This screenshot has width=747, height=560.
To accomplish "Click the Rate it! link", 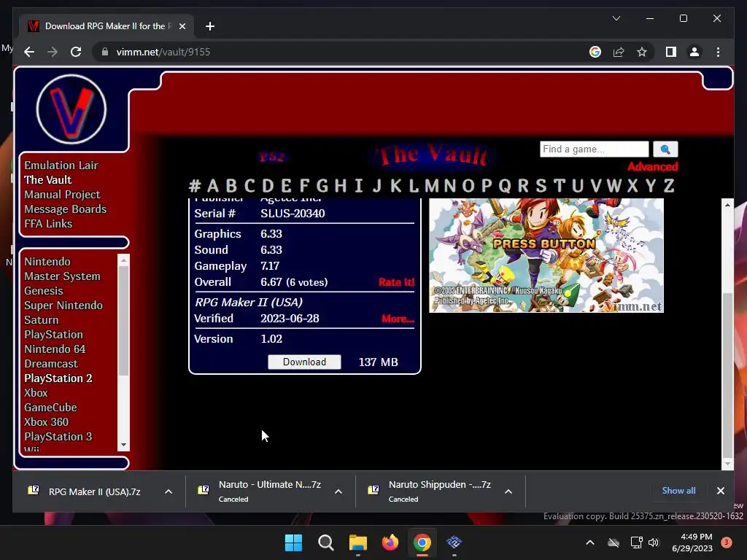I will point(396,282).
